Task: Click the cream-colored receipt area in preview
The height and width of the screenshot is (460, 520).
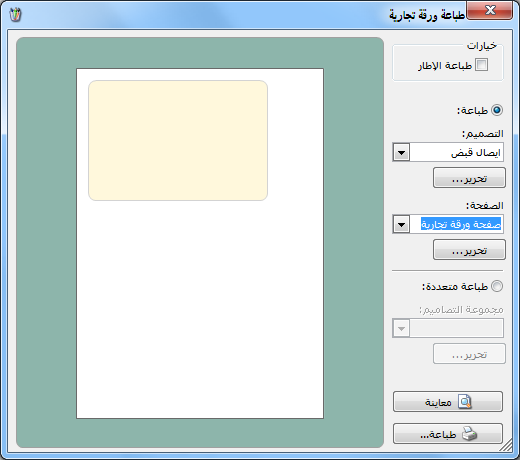Action: (178, 140)
